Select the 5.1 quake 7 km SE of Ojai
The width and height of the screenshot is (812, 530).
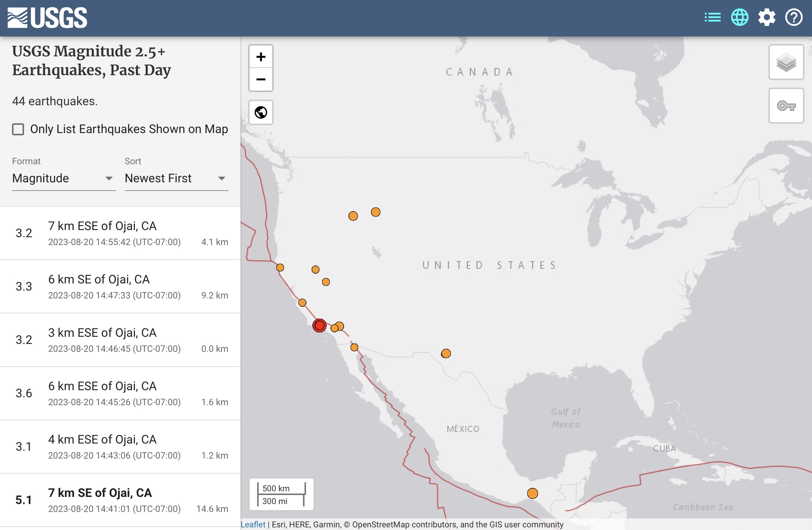(120, 500)
